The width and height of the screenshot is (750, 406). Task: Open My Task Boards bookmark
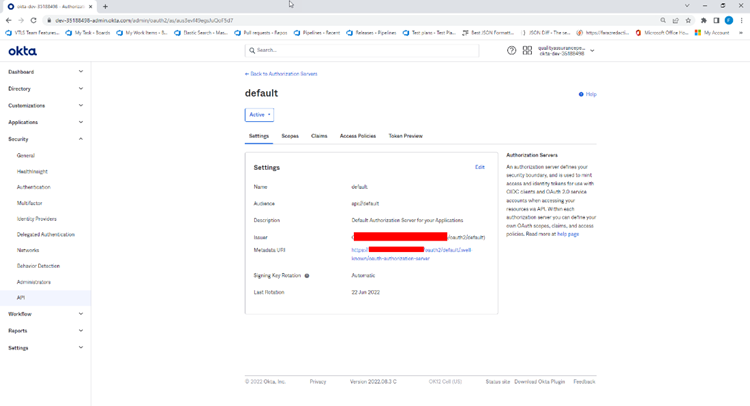pyautogui.click(x=88, y=33)
